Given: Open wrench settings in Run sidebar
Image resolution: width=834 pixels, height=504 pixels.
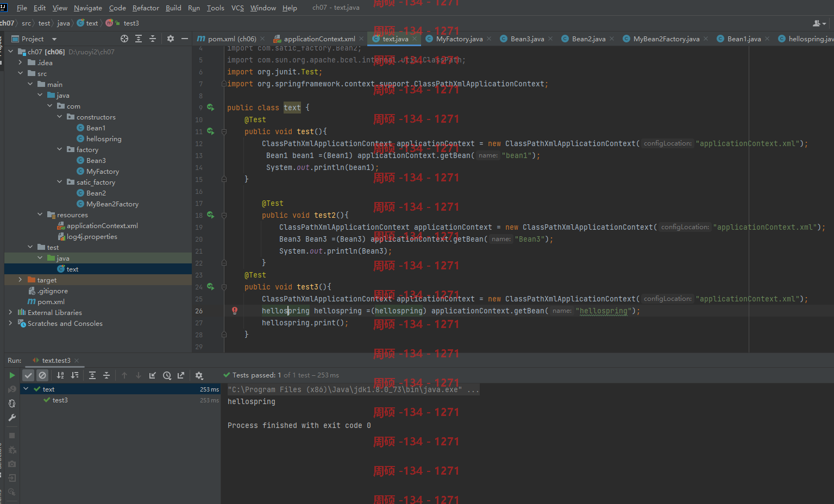Looking at the screenshot, I should [12, 418].
